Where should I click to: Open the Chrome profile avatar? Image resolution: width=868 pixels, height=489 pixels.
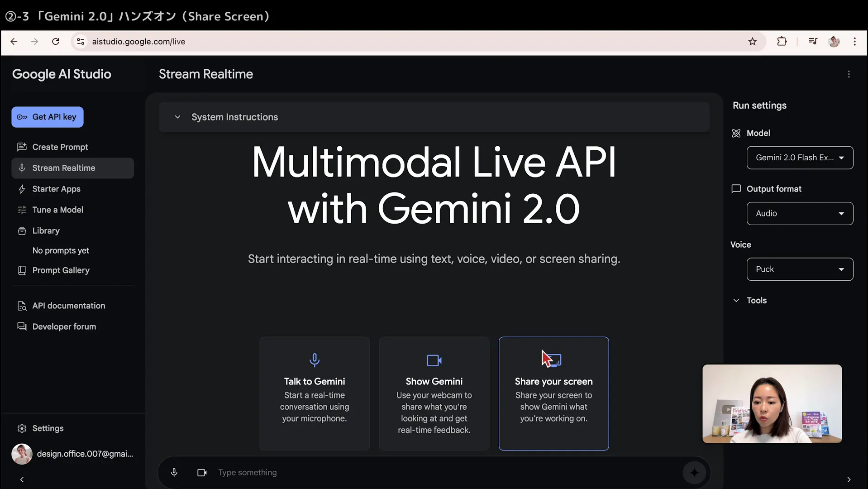coord(834,42)
